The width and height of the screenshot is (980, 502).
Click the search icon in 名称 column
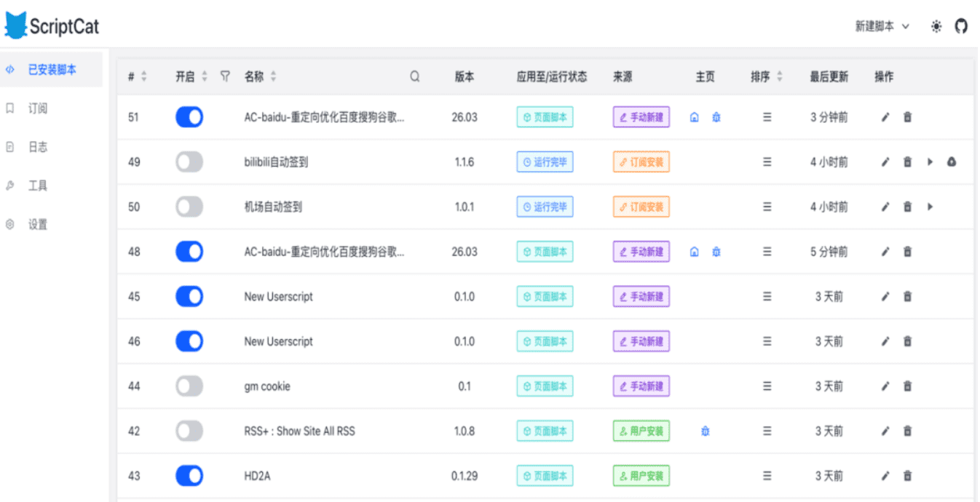(415, 76)
